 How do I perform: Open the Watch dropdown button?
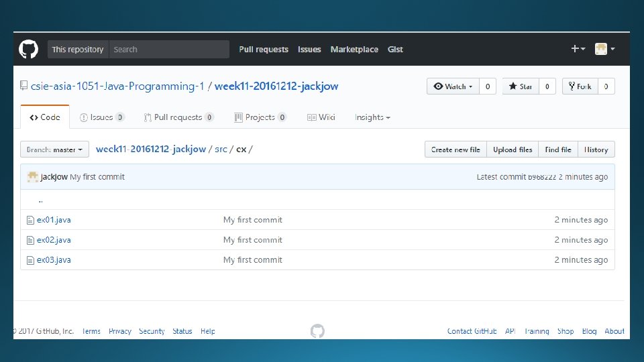453,86
